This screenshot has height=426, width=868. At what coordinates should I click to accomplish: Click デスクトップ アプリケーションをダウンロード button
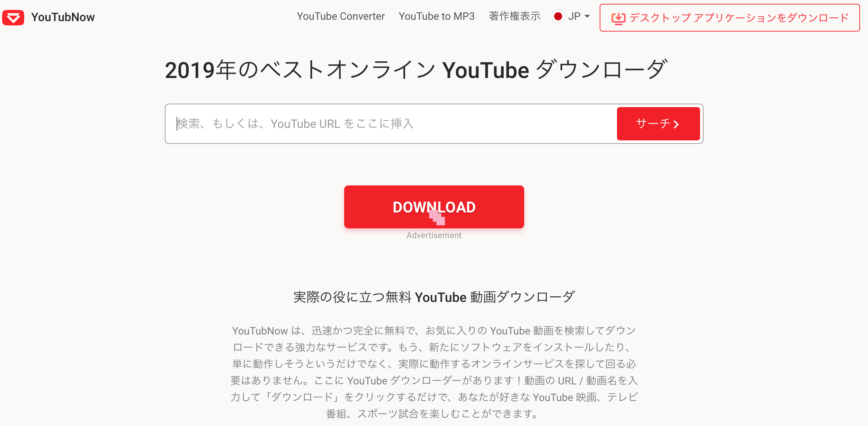730,18
